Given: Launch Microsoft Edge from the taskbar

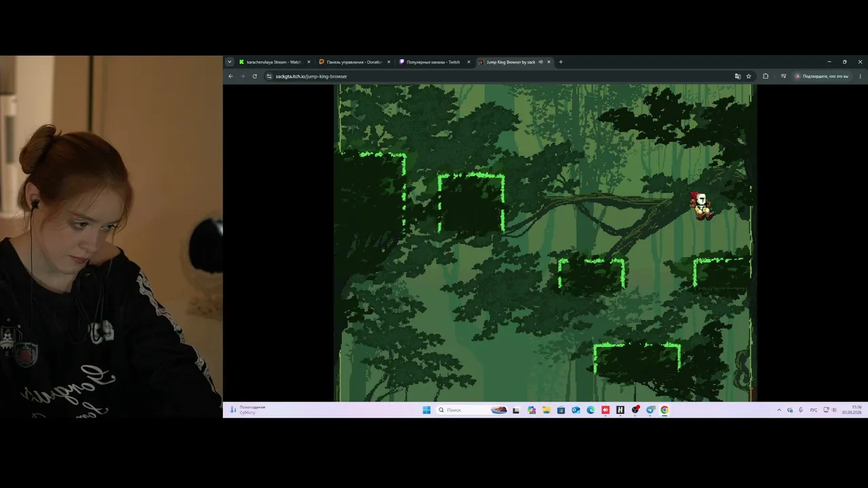Looking at the screenshot, I should (x=591, y=410).
